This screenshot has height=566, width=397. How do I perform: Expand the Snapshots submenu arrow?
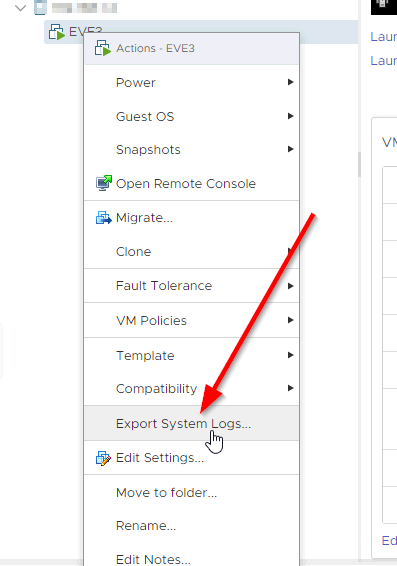[290, 149]
